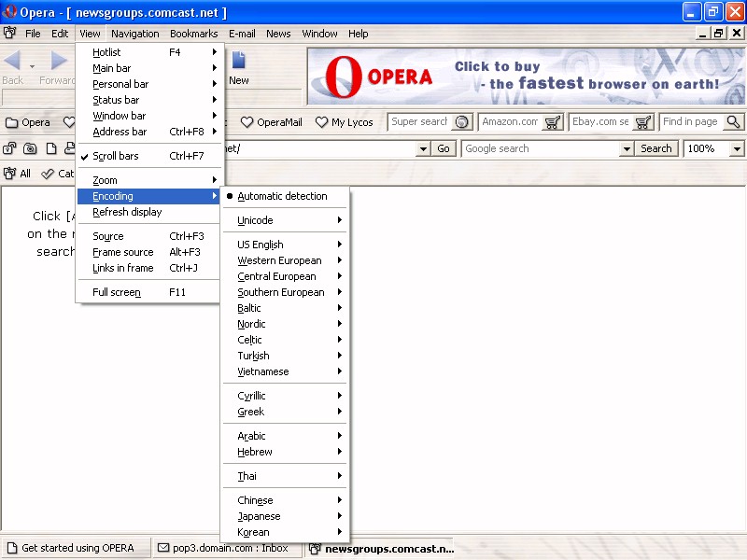Screen dimensions: 747x560
Task: Click the New page icon
Action: (239, 62)
